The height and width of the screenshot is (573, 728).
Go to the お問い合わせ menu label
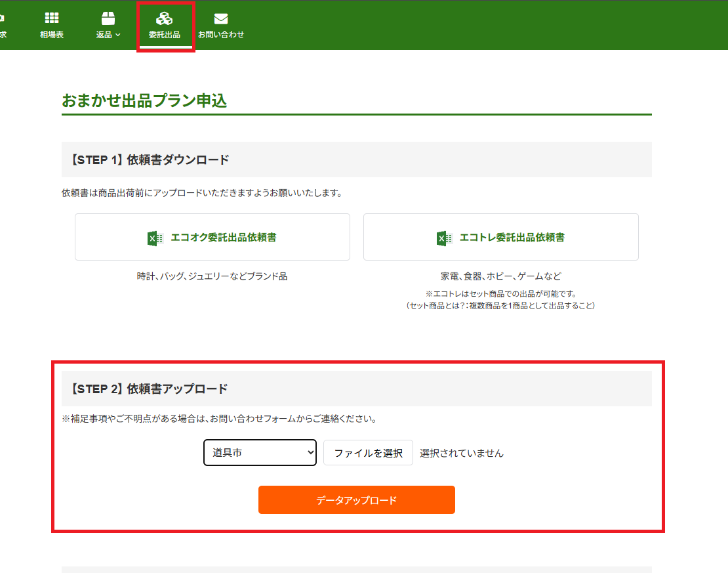coord(221,35)
